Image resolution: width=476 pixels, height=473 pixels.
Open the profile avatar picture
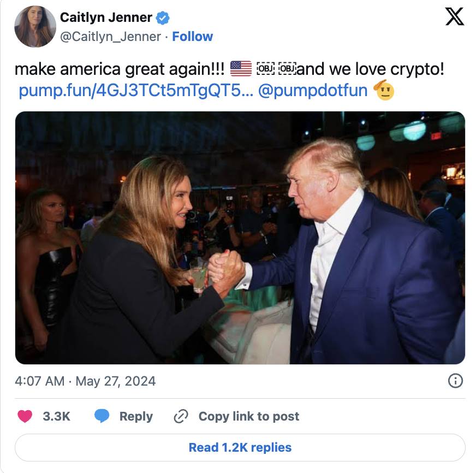pyautogui.click(x=35, y=26)
